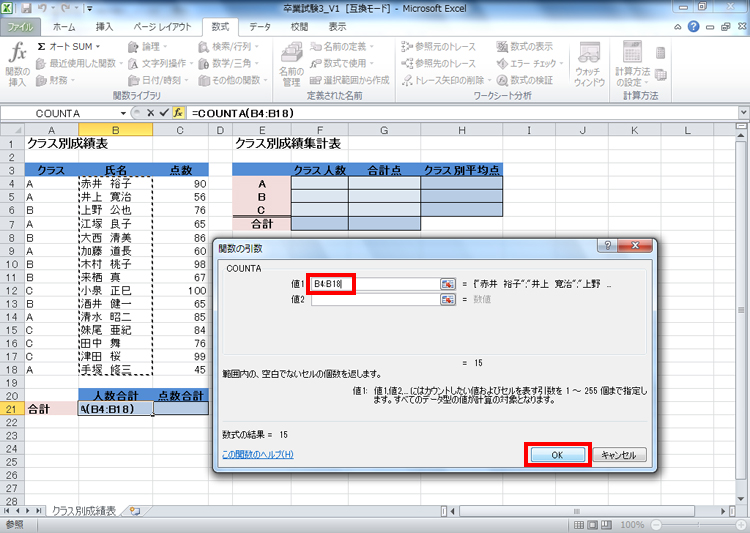750x533 pixels.
Task: Click the Save icon in Quick Access Toolbar
Action: (x=25, y=8)
